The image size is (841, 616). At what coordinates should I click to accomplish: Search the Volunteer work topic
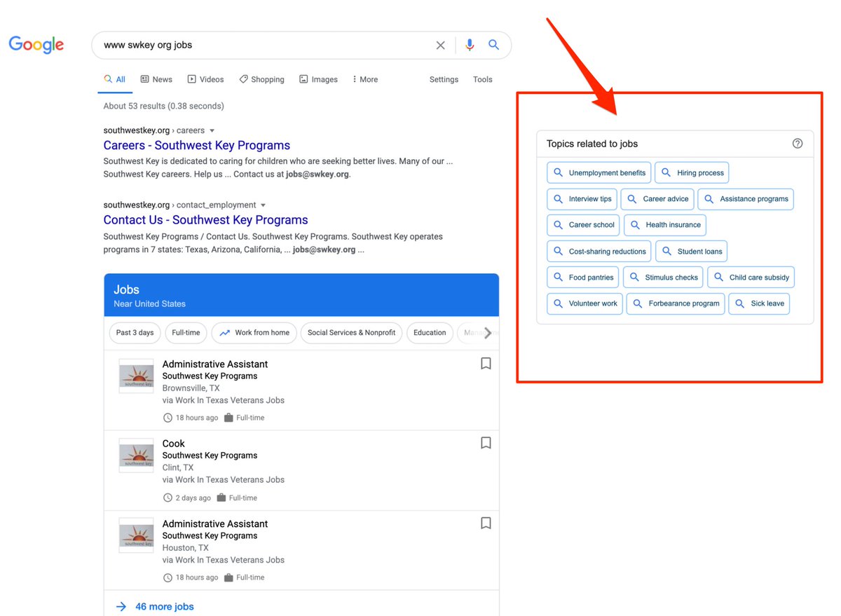pyautogui.click(x=585, y=303)
